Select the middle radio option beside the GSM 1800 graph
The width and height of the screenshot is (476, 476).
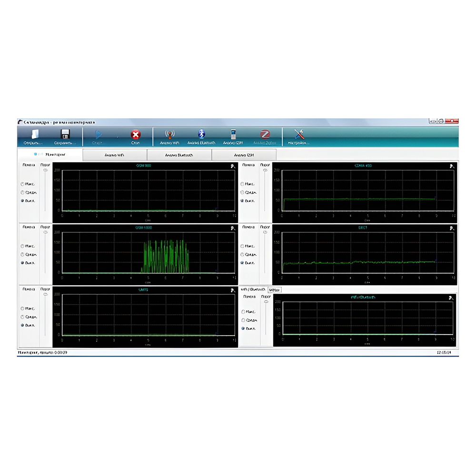(x=22, y=255)
